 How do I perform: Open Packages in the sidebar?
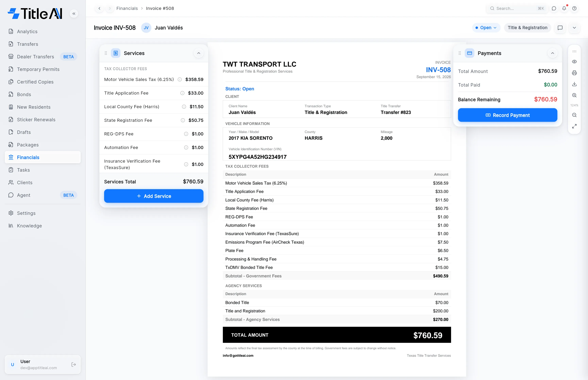[x=43, y=145]
